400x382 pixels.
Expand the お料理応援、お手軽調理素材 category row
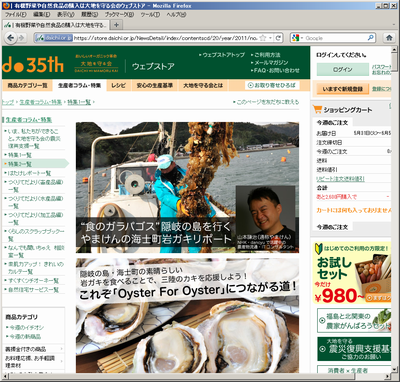coord(34,362)
